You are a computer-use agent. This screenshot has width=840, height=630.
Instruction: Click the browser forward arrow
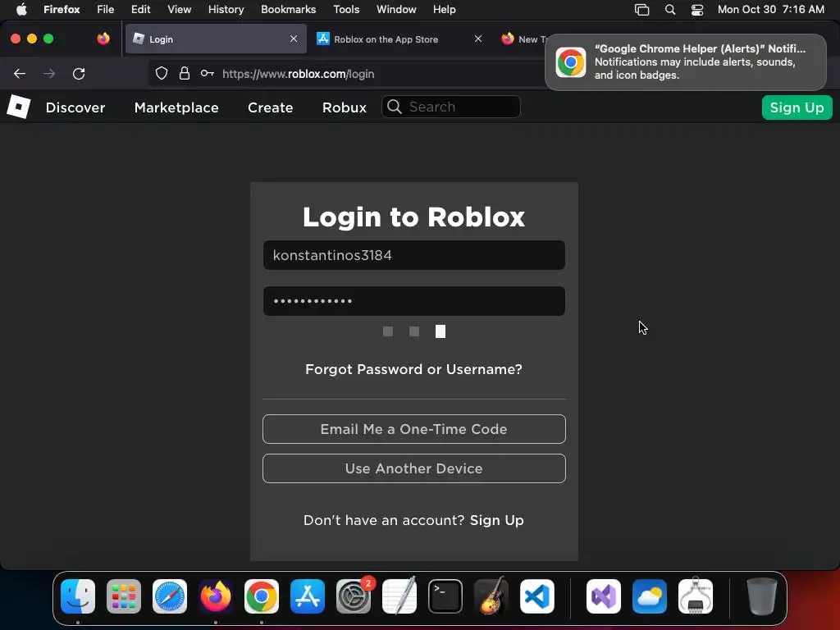click(49, 74)
